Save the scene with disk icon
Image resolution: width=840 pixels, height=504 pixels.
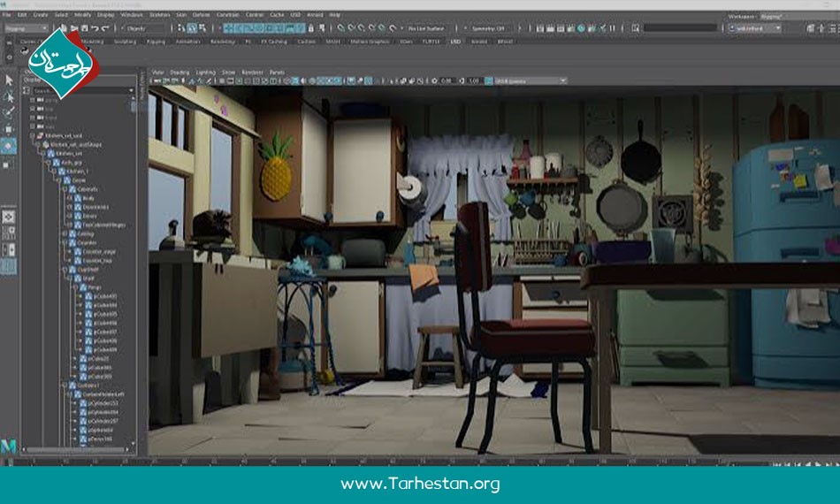point(84,27)
